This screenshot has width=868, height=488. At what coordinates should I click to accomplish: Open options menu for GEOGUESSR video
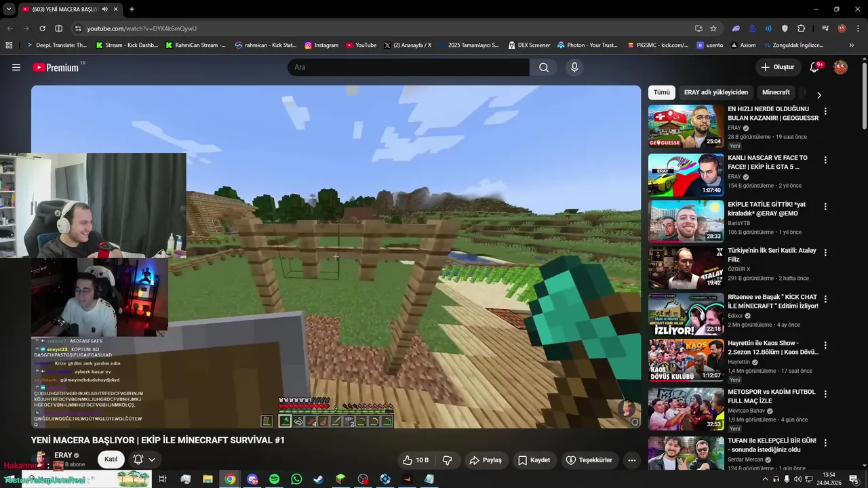click(825, 111)
